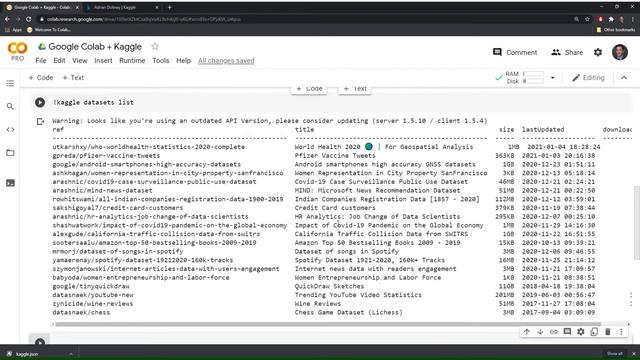Open the View menu

pyautogui.click(x=80, y=60)
